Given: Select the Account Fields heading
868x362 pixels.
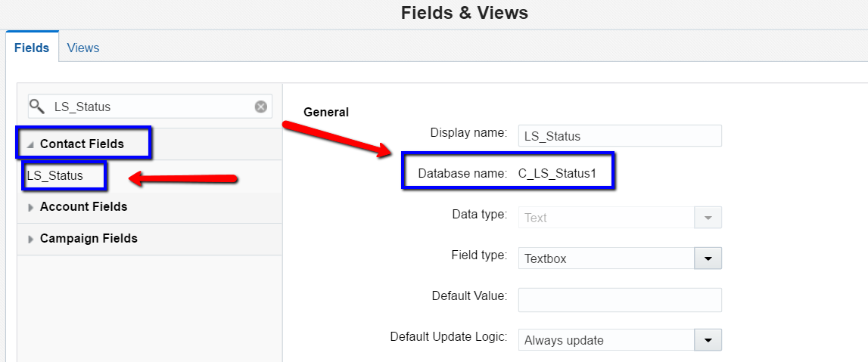Looking at the screenshot, I should coord(83,207).
